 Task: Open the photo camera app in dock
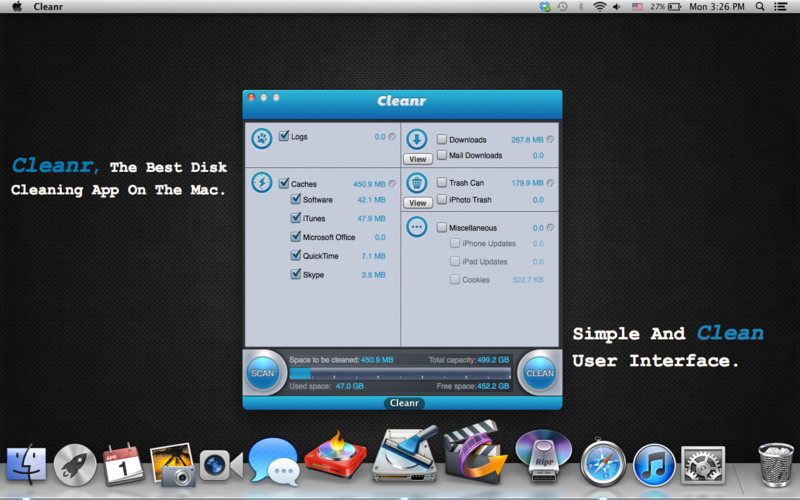pos(172,465)
